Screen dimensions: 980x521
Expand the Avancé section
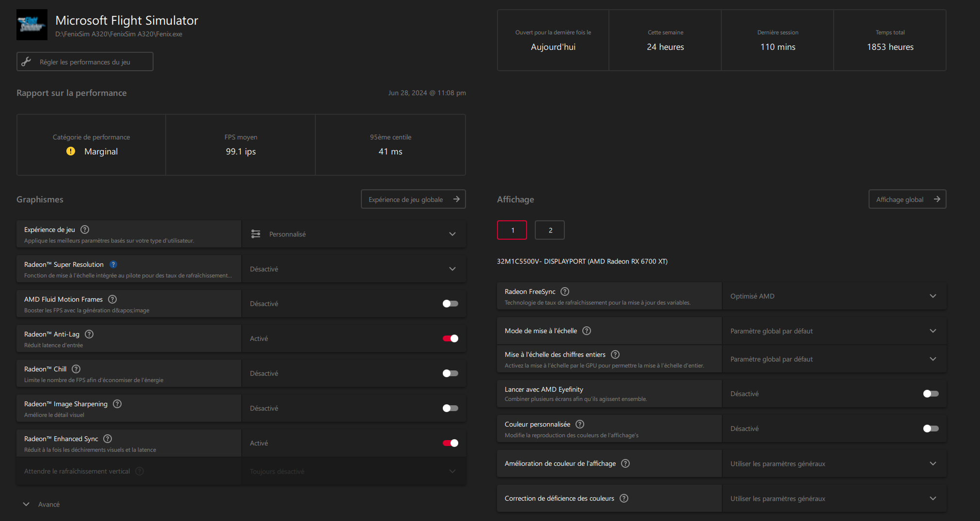point(41,504)
